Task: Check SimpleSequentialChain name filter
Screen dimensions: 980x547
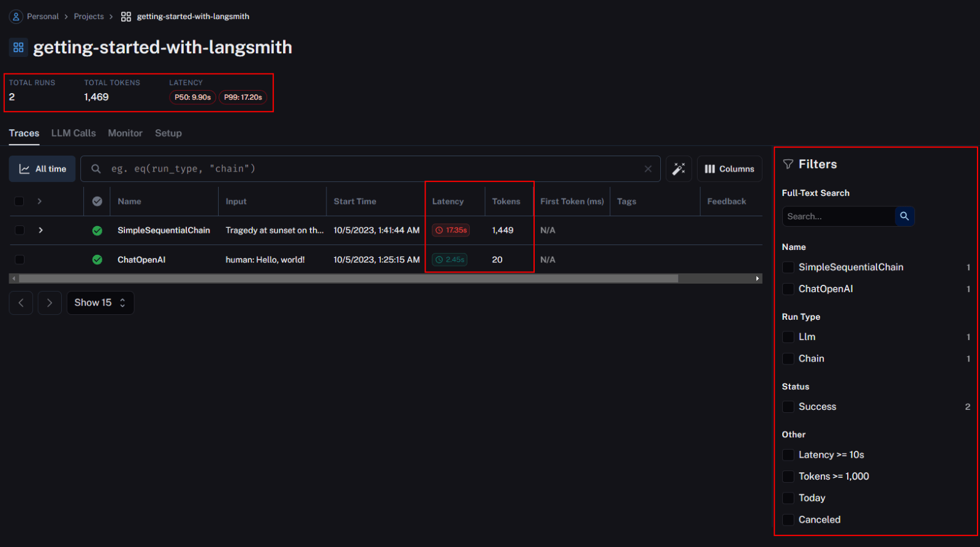Action: click(x=788, y=267)
